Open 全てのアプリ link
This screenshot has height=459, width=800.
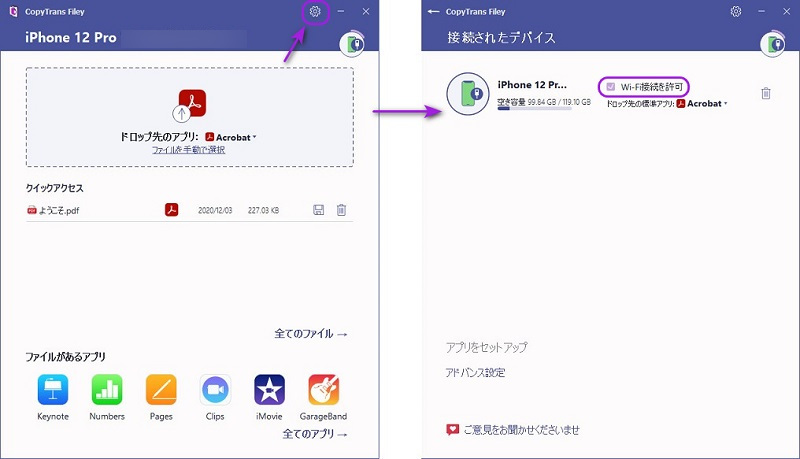pos(315,434)
